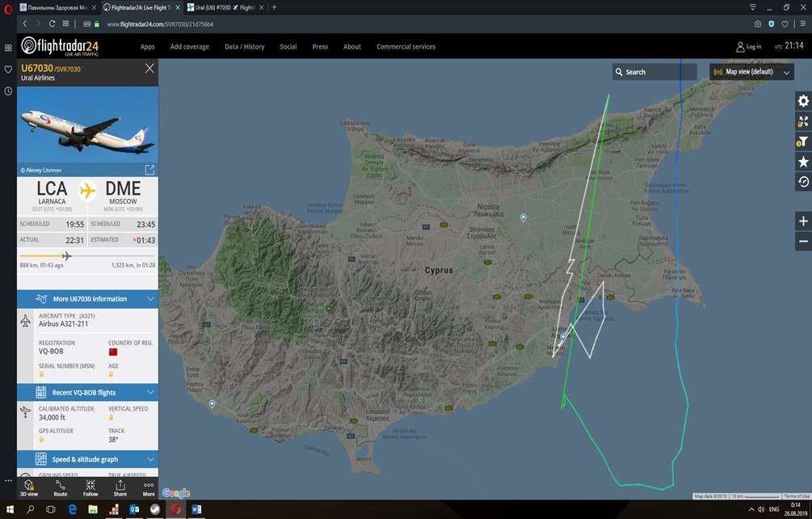Reload the current page
Image resolution: width=812 pixels, height=519 pixels.
pyautogui.click(x=52, y=23)
